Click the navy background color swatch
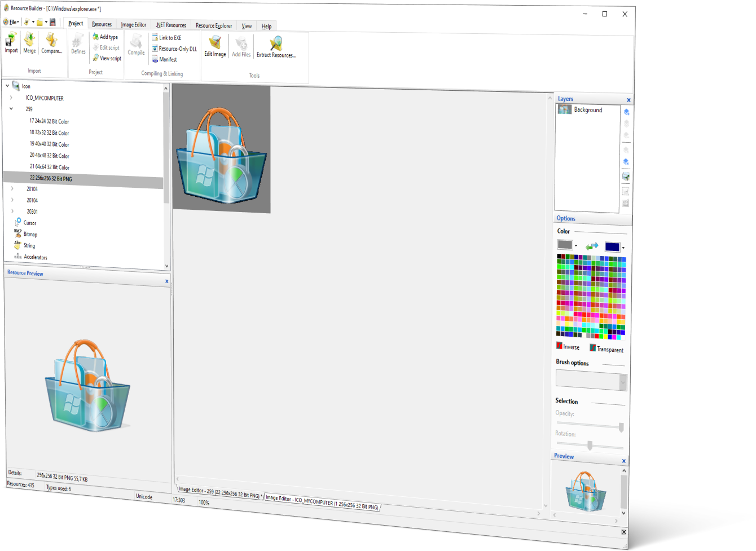The image size is (756, 551). (612, 247)
